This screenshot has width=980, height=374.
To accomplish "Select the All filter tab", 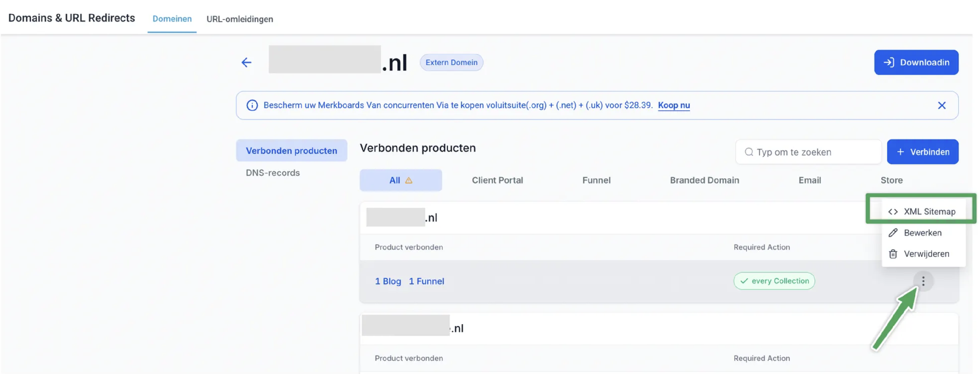I will tap(400, 180).
